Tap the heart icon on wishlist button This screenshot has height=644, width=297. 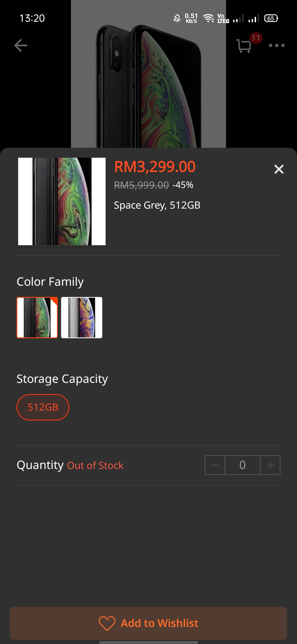point(107,623)
